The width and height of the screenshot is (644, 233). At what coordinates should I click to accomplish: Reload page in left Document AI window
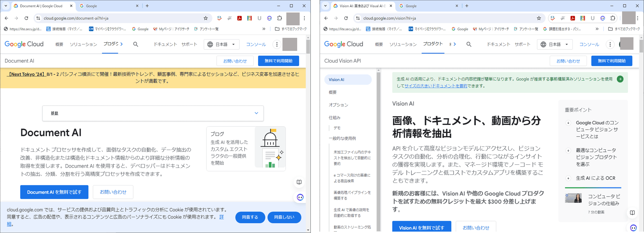26,18
